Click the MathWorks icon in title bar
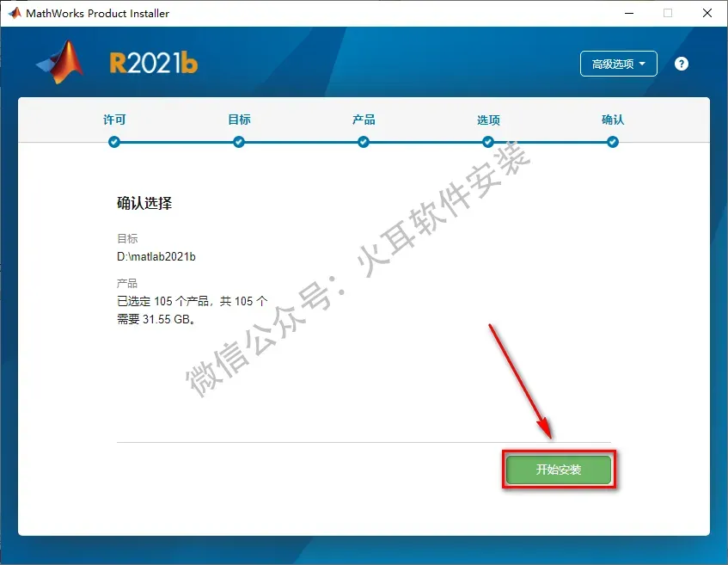The width and height of the screenshot is (728, 565). click(x=15, y=13)
